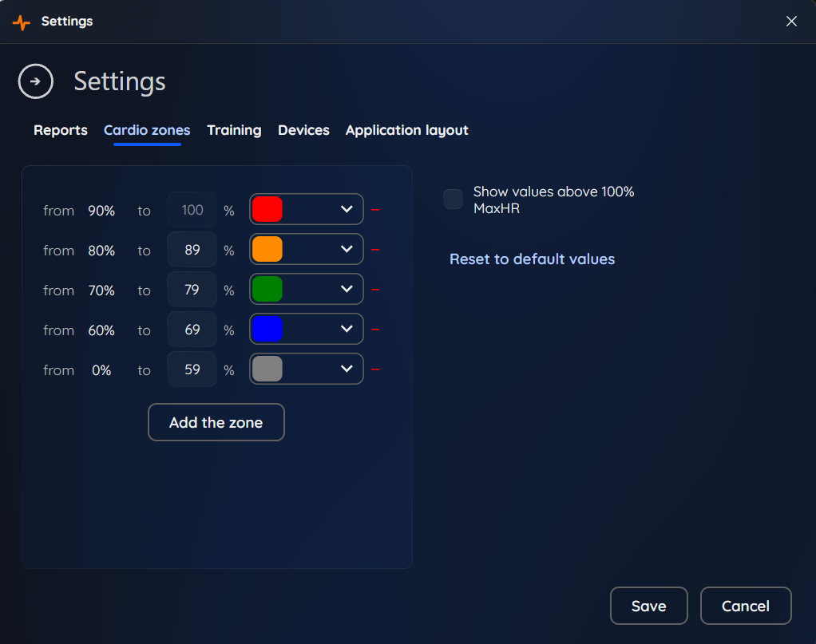This screenshot has height=644, width=816.
Task: Click the orange pulse app logo
Action: (x=21, y=22)
